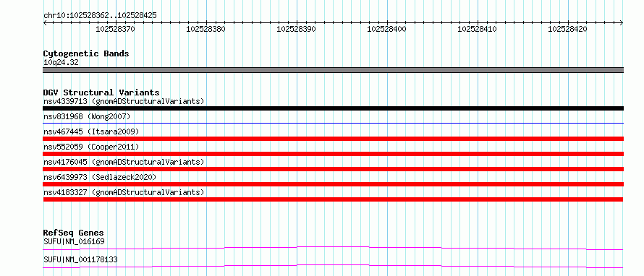Click the magenta SUFU|NM_016169 gene line

(x=333, y=248)
